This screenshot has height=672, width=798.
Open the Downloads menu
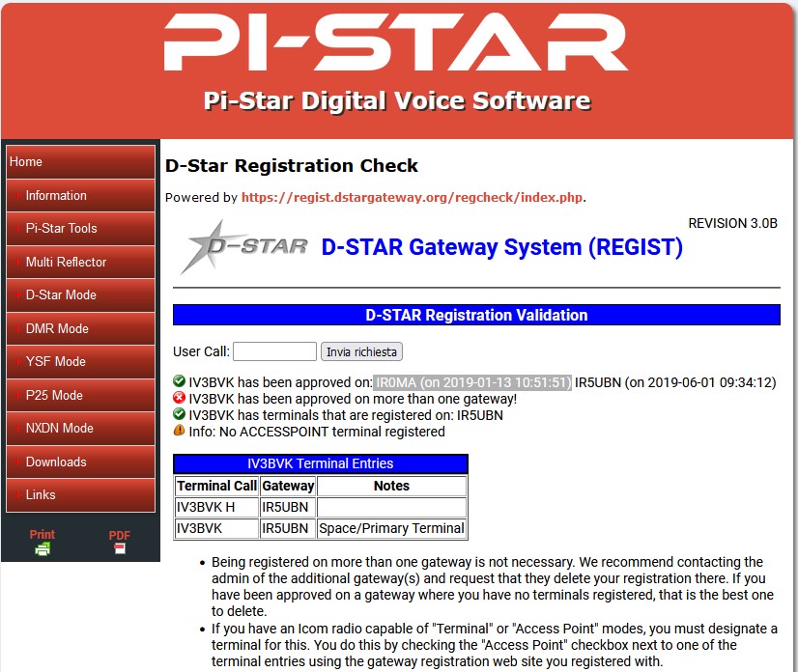tap(80, 462)
